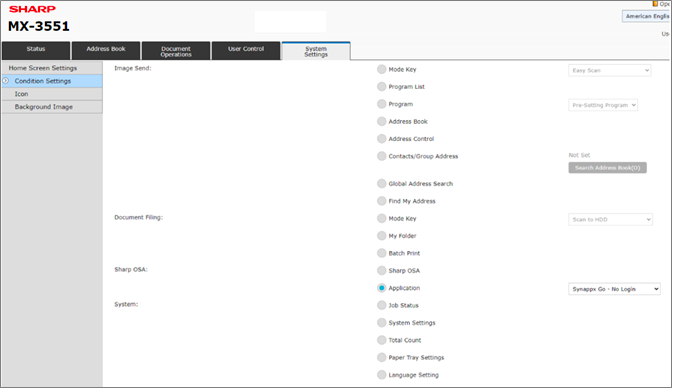Image resolution: width=673 pixels, height=389 pixels.
Task: Select Language Setting radio button
Action: [x=382, y=375]
